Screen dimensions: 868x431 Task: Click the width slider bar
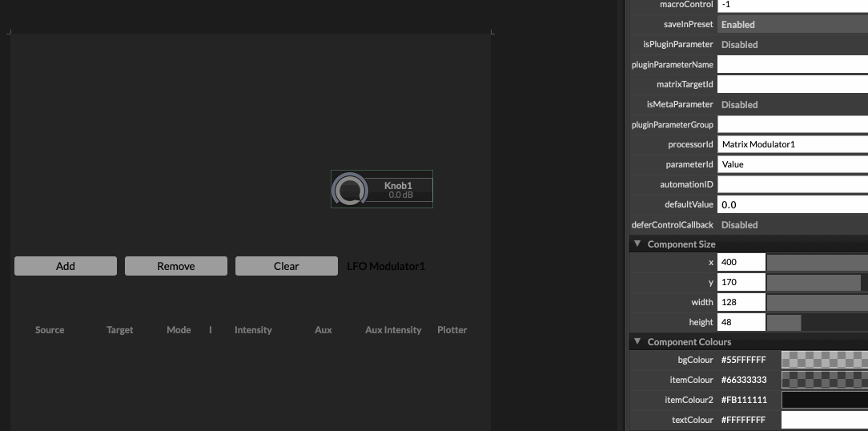pos(817,302)
